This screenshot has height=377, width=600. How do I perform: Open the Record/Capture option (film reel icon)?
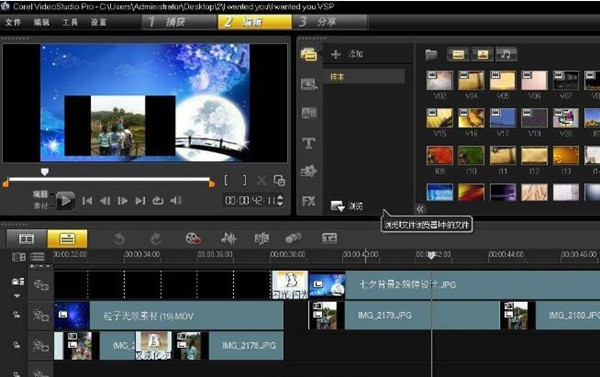point(193,239)
